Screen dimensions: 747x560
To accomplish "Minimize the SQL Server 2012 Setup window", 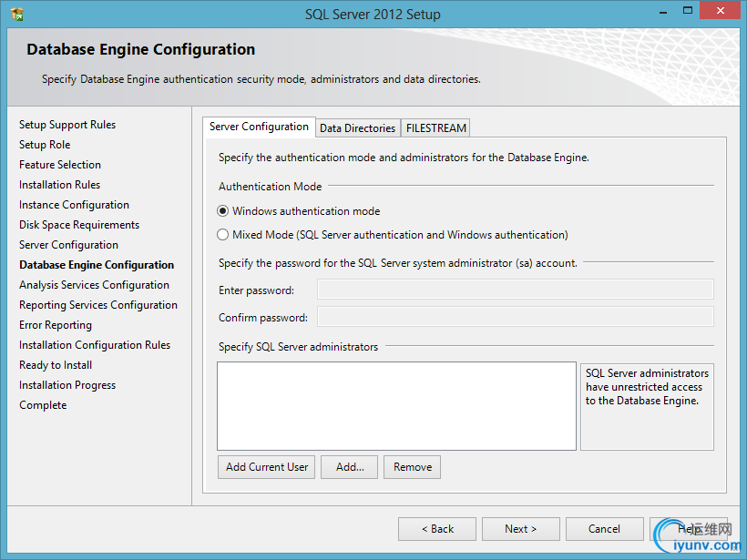I will coord(662,12).
